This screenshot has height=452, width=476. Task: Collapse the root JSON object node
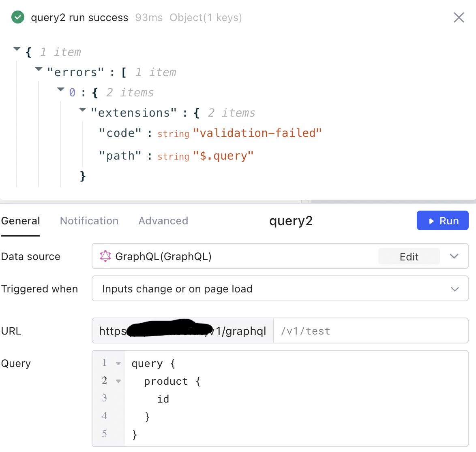17,49
